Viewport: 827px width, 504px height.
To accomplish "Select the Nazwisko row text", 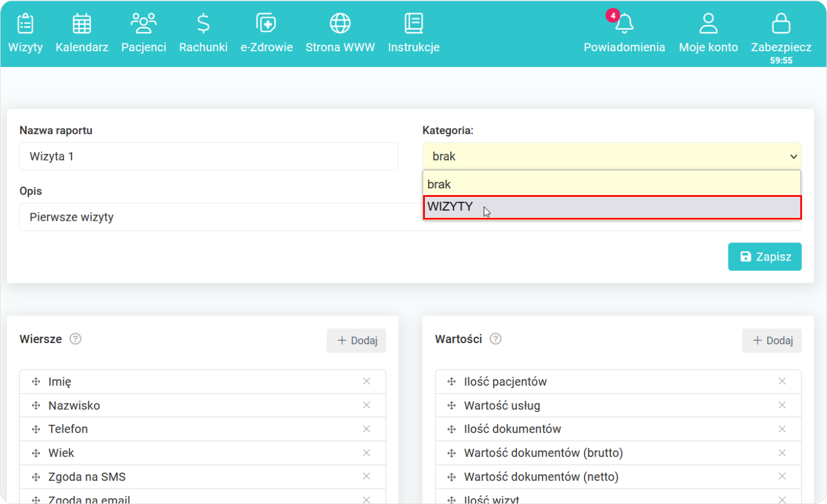I will tap(74, 406).
